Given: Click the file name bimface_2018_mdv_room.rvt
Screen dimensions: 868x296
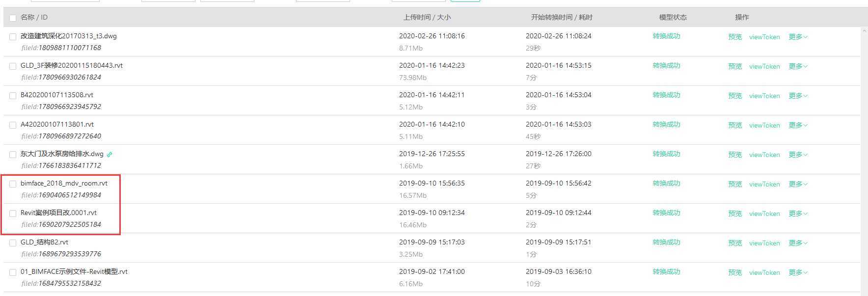Looking at the screenshot, I should (64, 183).
